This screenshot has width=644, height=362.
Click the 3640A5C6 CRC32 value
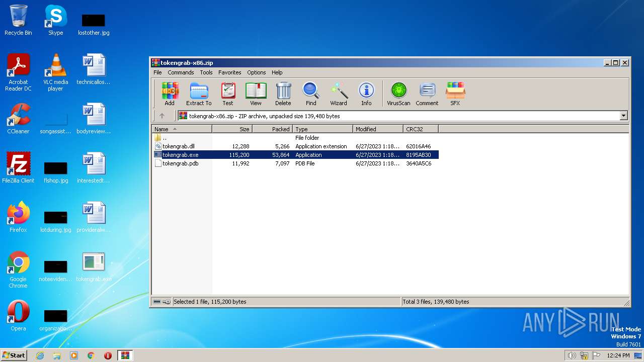[419, 163]
